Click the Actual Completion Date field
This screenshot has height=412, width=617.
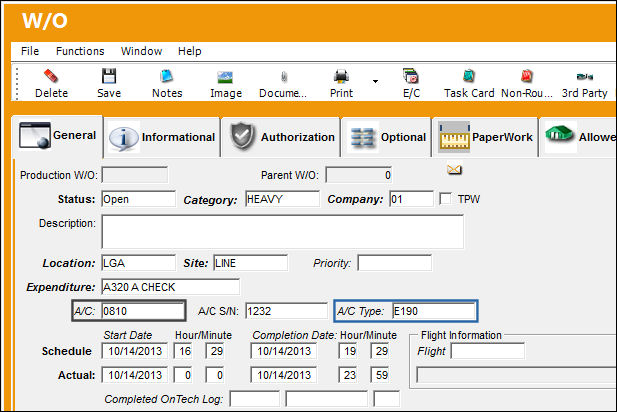(x=283, y=375)
